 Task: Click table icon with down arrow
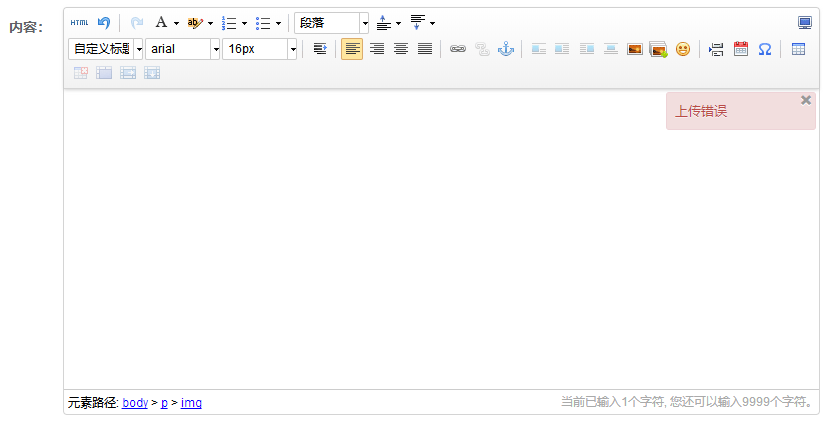152,73
